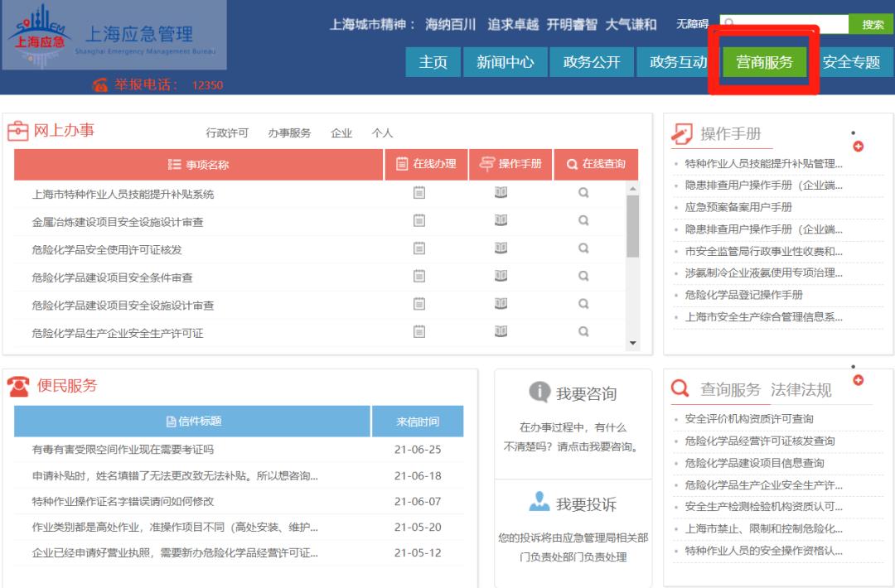Click the search input field
The height and width of the screenshot is (588, 895).
[784, 24]
